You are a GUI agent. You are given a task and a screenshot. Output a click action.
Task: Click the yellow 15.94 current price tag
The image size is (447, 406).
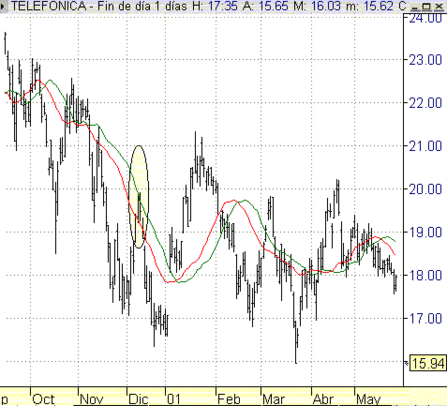tap(428, 363)
